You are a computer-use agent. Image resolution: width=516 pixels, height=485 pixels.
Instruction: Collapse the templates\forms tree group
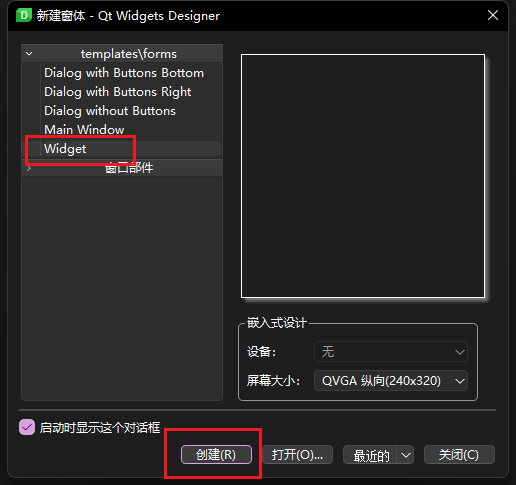[x=29, y=53]
